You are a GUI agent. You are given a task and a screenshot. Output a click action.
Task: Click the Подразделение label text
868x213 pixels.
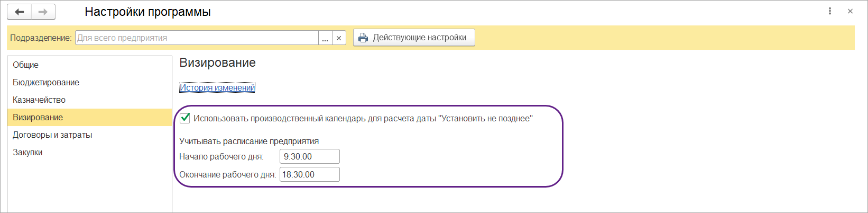tap(41, 38)
